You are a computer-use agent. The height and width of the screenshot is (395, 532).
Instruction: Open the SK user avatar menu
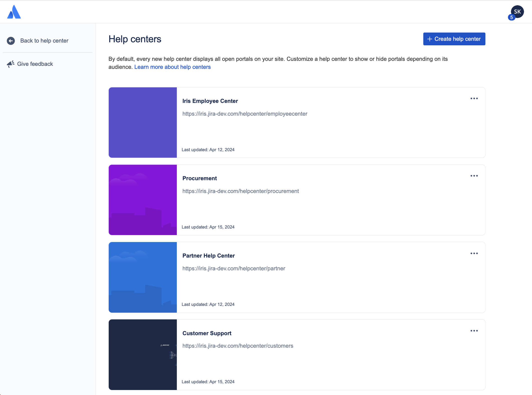[517, 12]
